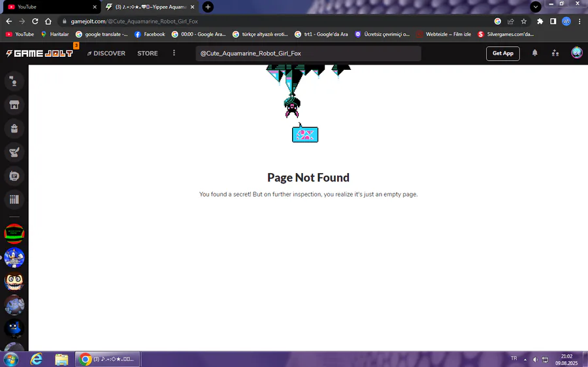Open the chat sidebar icon
The height and width of the screenshot is (367, 588).
14,81
